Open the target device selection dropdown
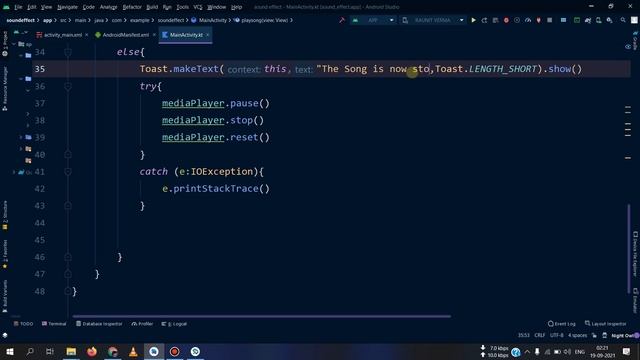 [433, 20]
